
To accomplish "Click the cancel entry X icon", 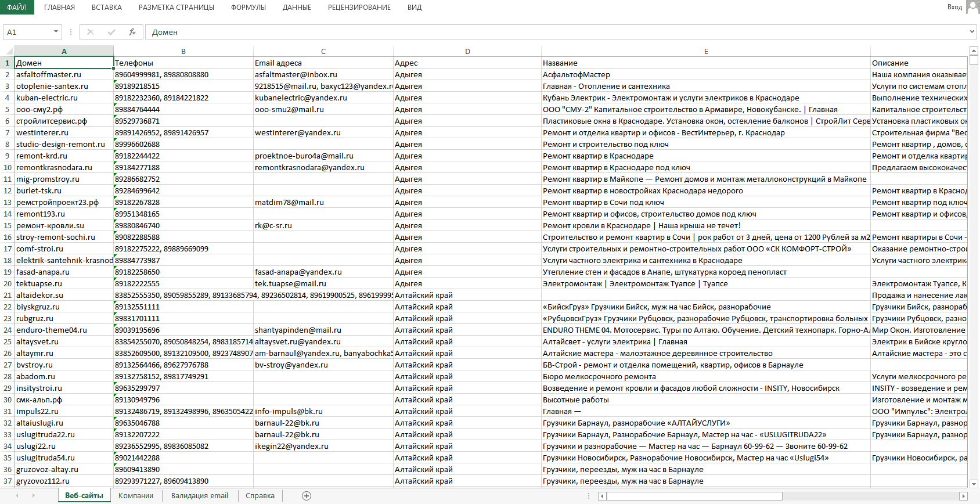I will [91, 32].
